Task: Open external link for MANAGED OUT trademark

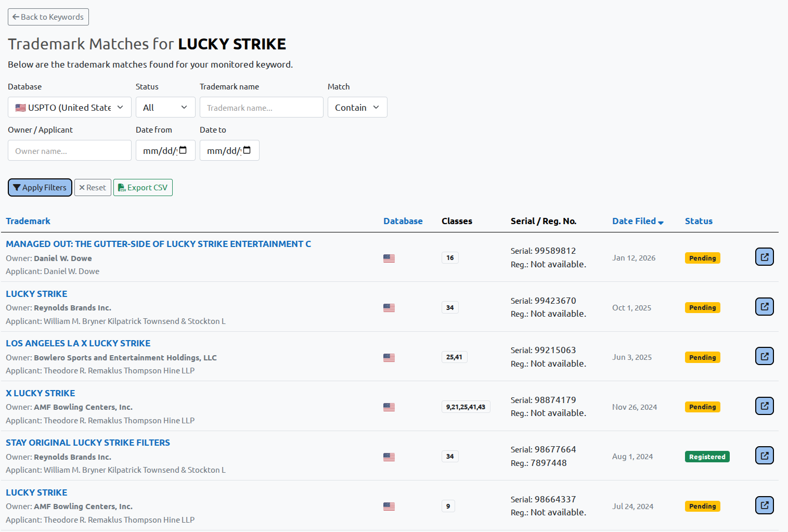Action: [x=764, y=256]
